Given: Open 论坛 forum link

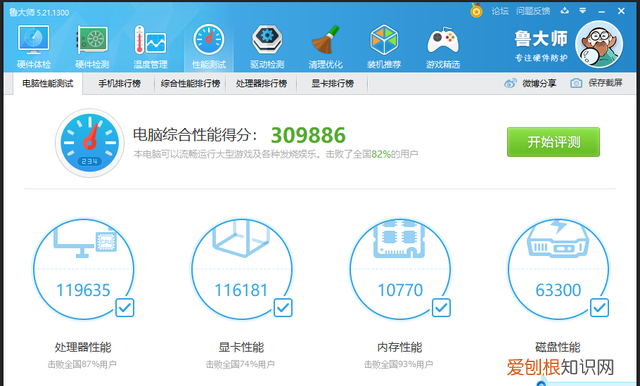Looking at the screenshot, I should [500, 11].
